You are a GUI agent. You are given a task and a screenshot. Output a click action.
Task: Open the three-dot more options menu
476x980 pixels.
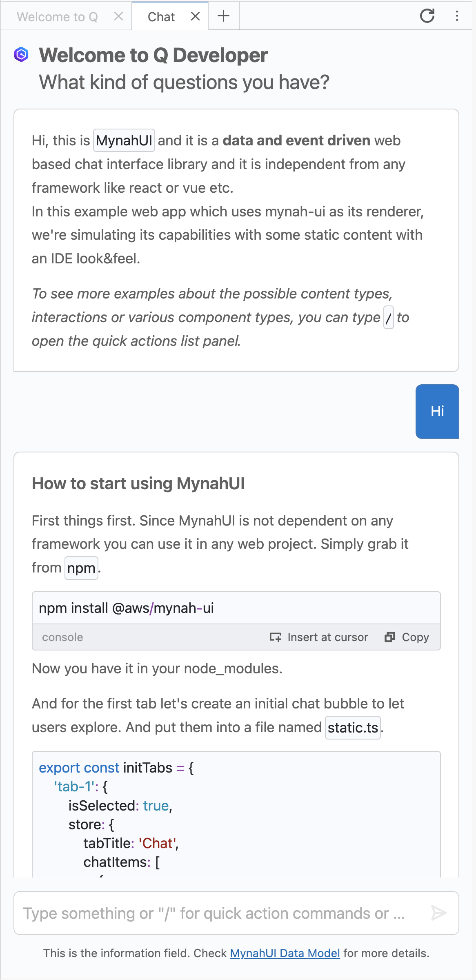pos(457,16)
